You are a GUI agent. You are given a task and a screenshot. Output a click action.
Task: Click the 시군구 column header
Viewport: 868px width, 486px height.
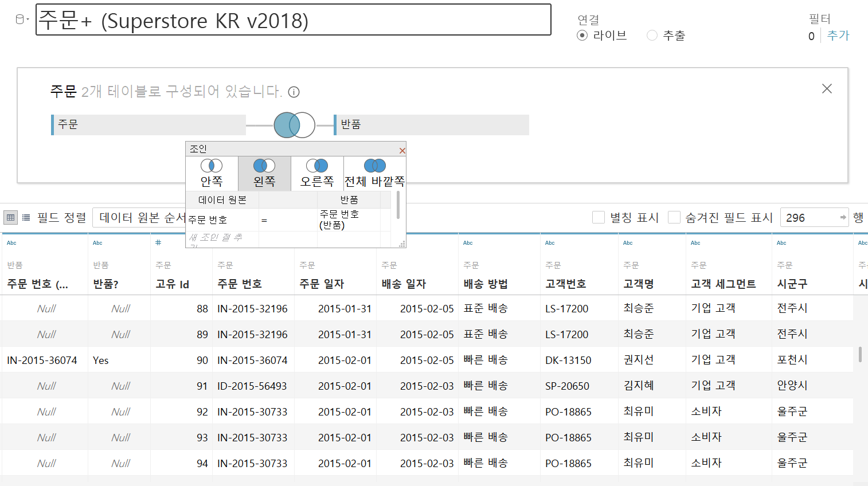pyautogui.click(x=792, y=284)
